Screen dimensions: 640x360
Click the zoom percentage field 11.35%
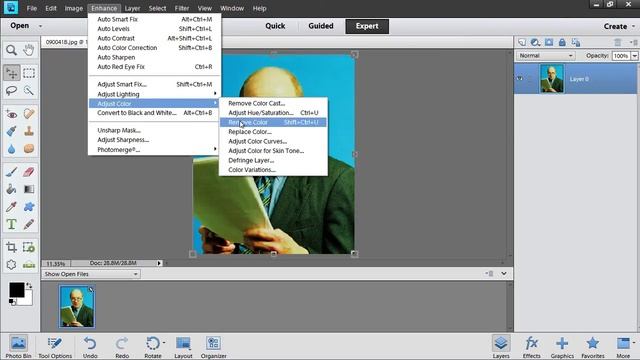tap(56, 264)
